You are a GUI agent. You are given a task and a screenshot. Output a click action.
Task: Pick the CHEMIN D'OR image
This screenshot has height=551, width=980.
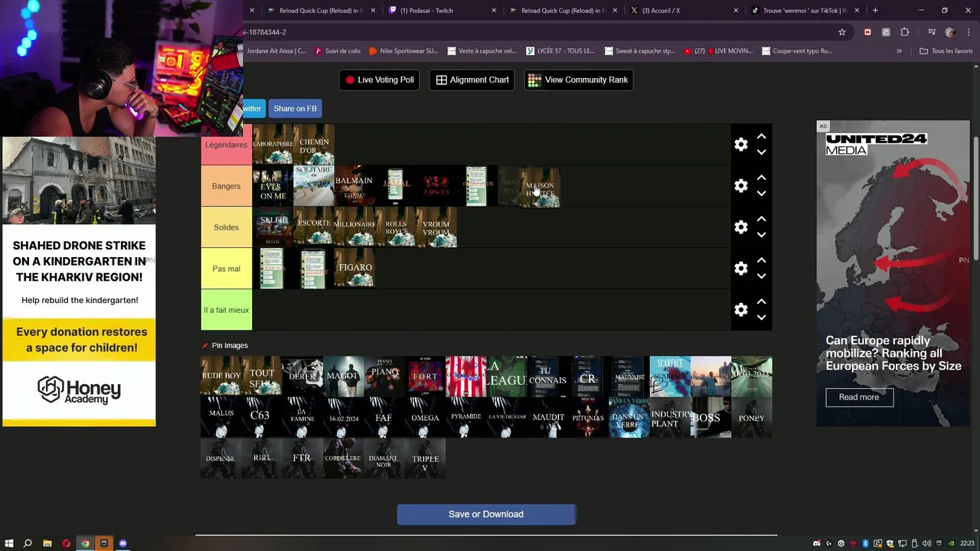pyautogui.click(x=314, y=145)
